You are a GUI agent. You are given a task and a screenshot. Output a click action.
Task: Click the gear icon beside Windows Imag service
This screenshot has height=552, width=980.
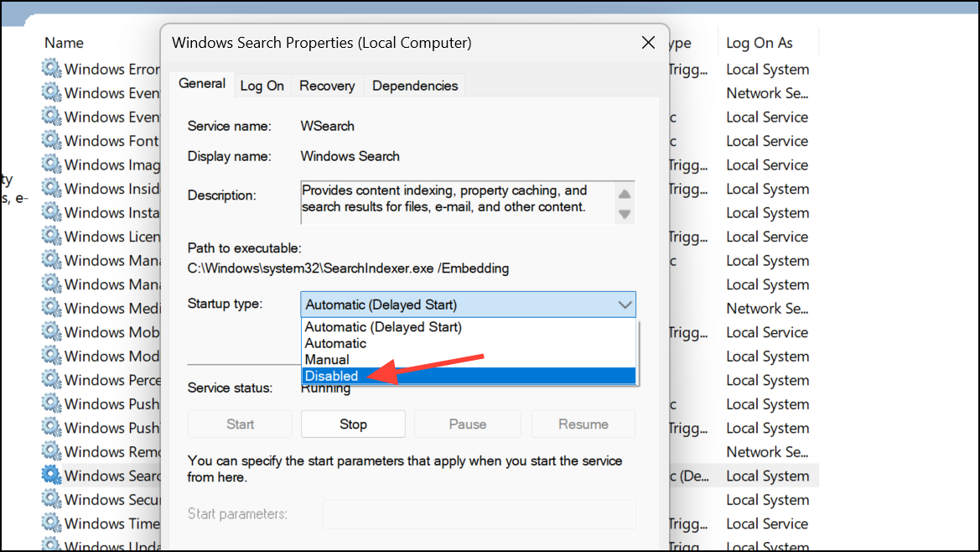click(x=51, y=164)
